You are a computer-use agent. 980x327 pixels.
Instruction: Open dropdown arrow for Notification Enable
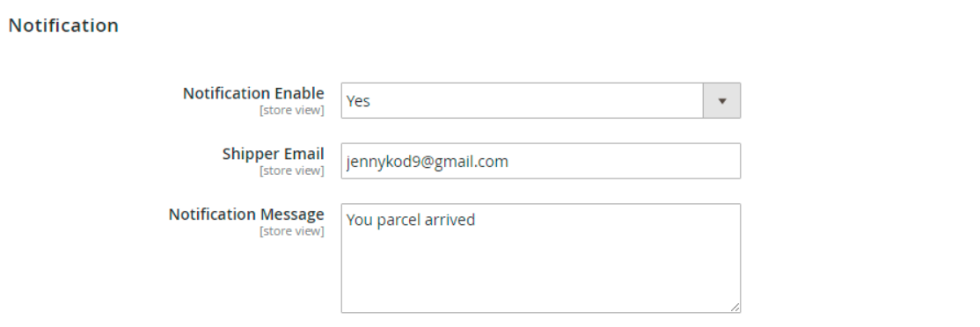tap(722, 100)
